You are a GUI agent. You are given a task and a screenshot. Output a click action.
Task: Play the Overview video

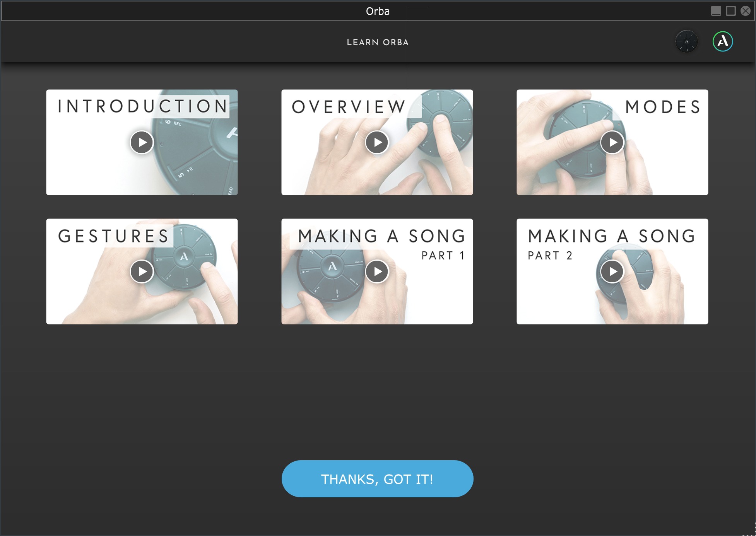[x=377, y=142]
